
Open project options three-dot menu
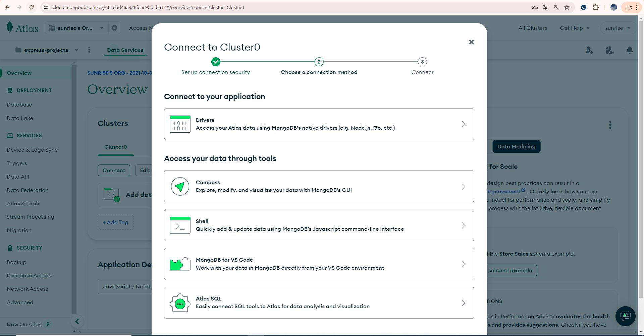tap(89, 50)
